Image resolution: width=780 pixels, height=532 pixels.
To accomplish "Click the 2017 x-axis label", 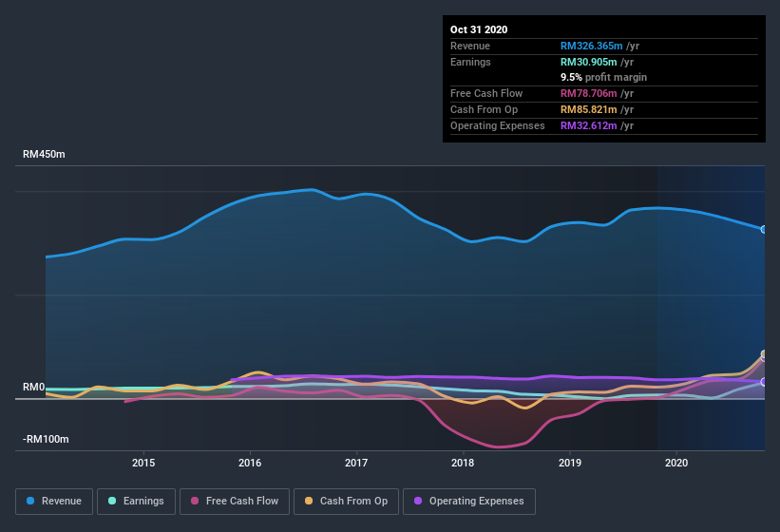I will [x=356, y=463].
